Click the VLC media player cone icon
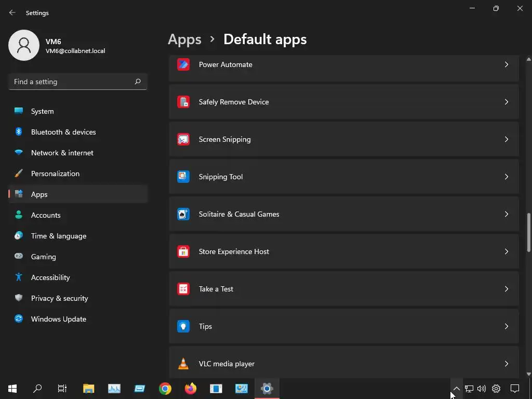This screenshot has height=399, width=532. tap(183, 364)
